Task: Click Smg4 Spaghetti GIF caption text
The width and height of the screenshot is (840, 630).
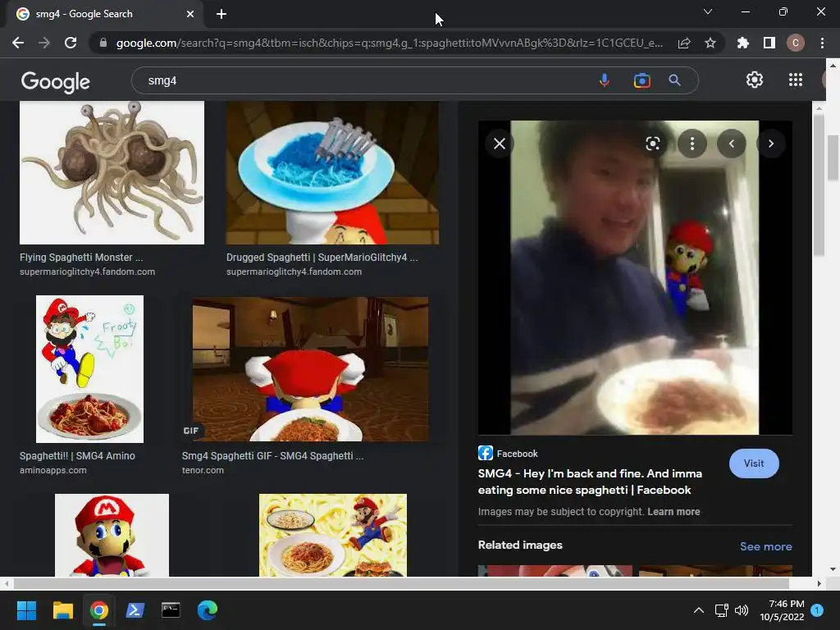Action: [x=272, y=456]
